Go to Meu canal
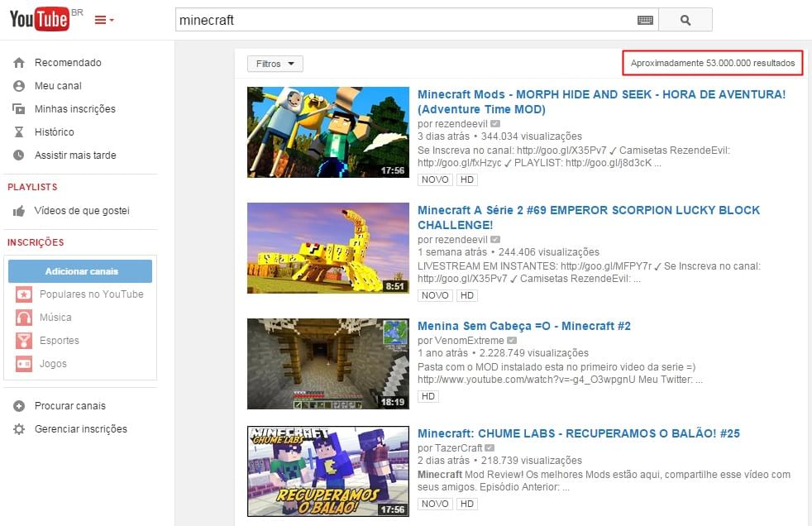This screenshot has height=526, width=812. tap(58, 86)
